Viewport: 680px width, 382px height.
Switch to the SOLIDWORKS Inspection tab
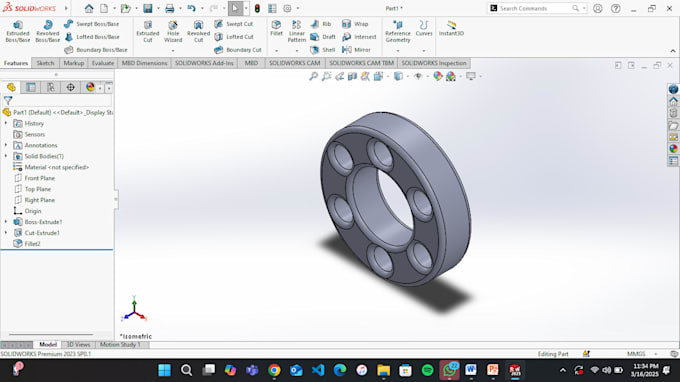click(434, 63)
